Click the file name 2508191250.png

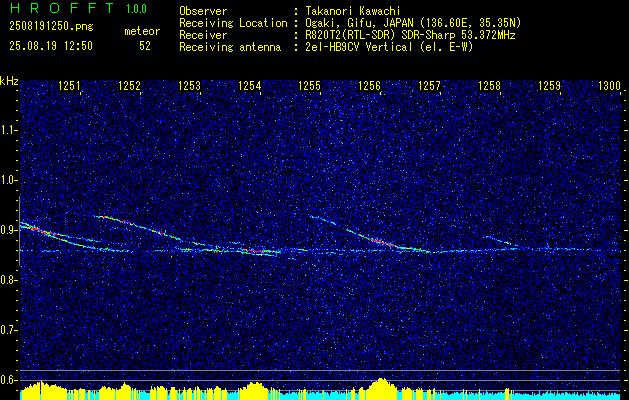[51, 27]
